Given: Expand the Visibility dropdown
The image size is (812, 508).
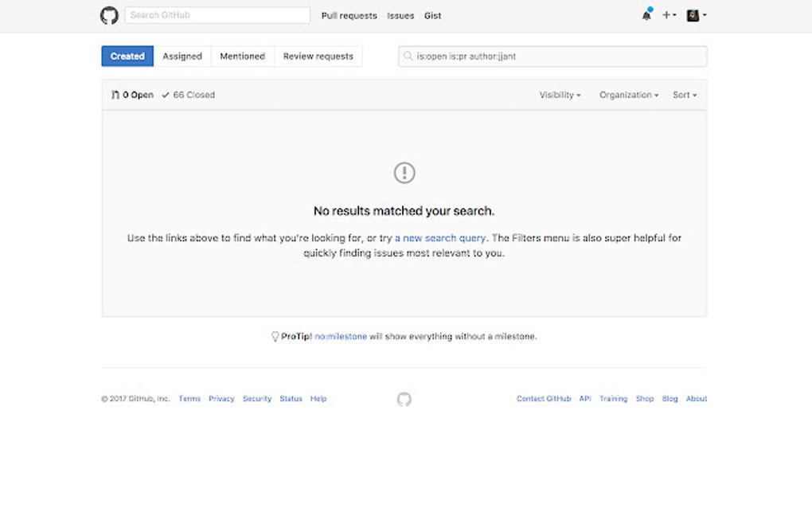Looking at the screenshot, I should (x=560, y=95).
